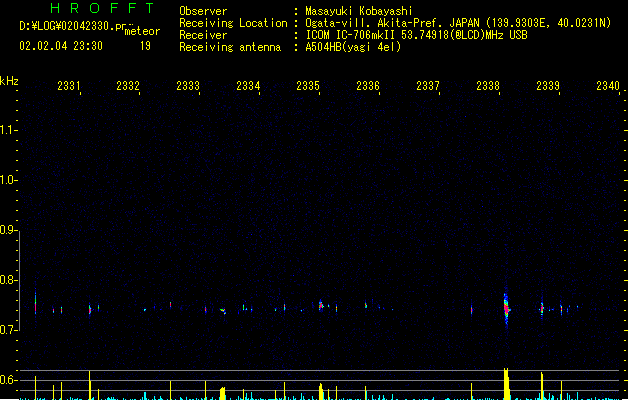Click the meteor count value 19
629x400 pixels.
(145, 46)
